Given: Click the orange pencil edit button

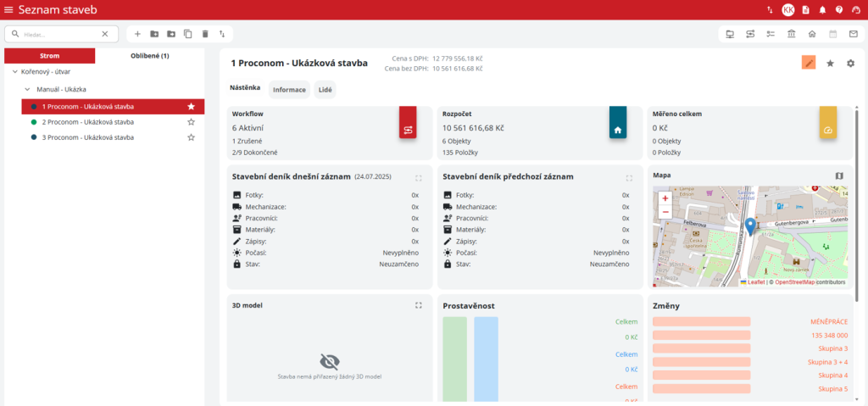Looking at the screenshot, I should 809,63.
